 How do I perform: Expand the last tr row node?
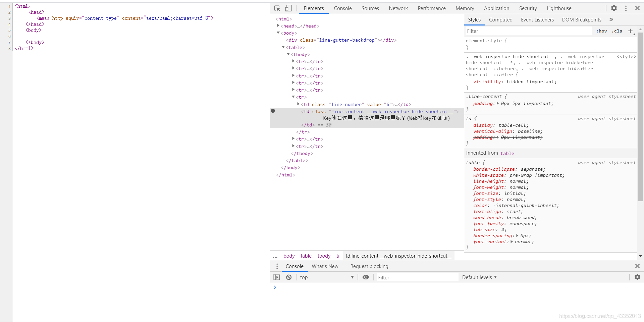pos(293,146)
